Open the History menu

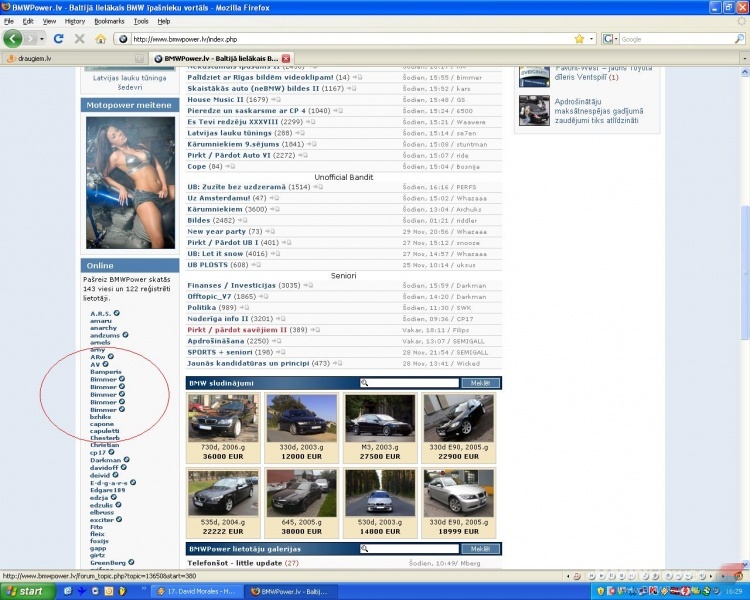(x=75, y=21)
